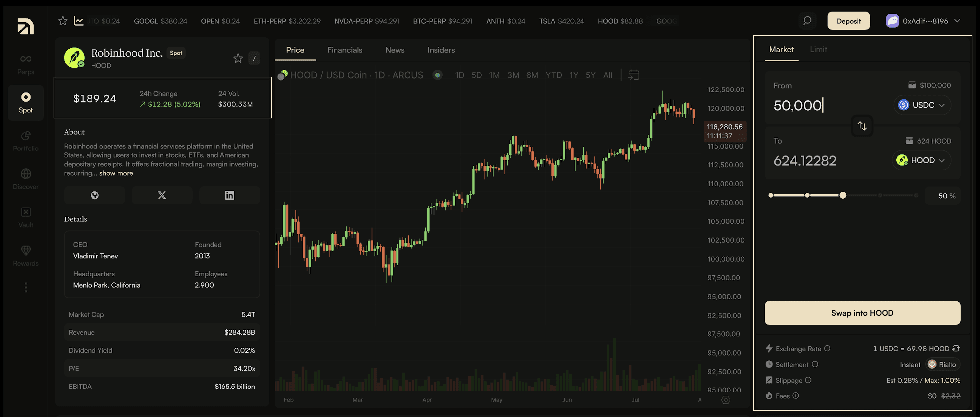Viewport: 980px width, 417px height.
Task: Click Swap into HOOD button
Action: pos(862,313)
